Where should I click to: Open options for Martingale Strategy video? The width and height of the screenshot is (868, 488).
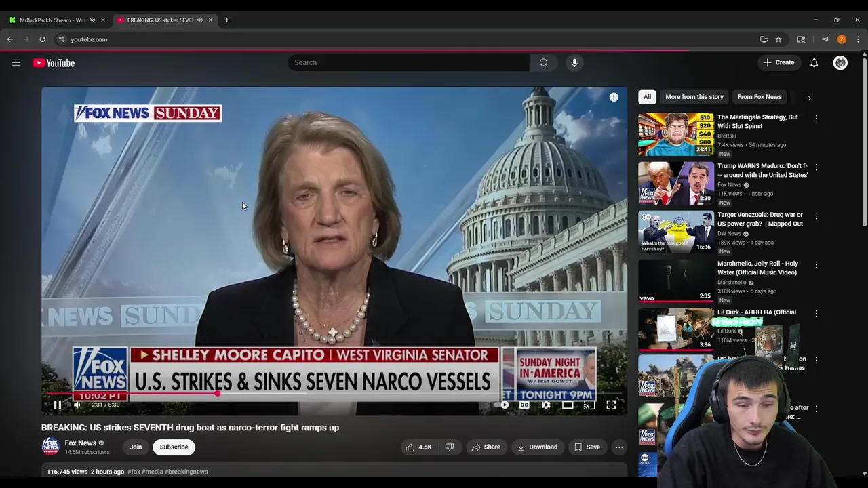tap(816, 119)
